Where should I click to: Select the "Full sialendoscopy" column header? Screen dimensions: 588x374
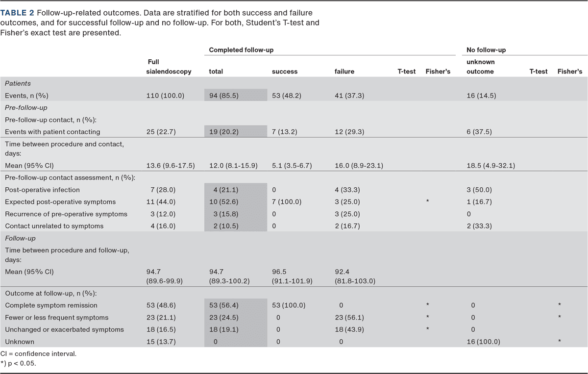(x=169, y=67)
